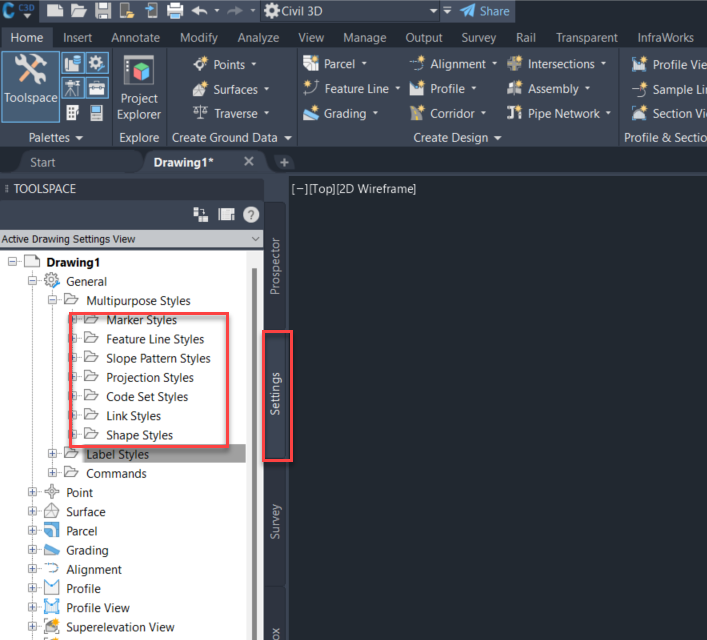The width and height of the screenshot is (707, 640).
Task: Click the Profile View ribbon icon
Action: coord(639,64)
